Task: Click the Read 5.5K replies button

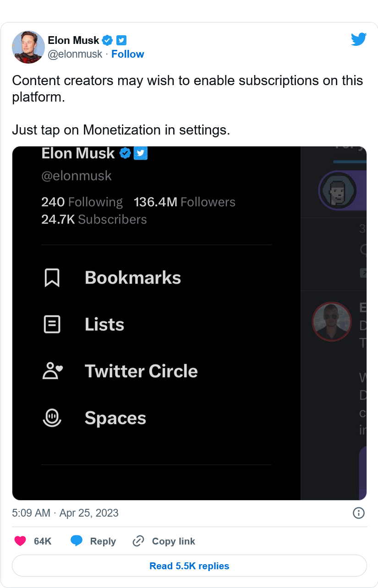Action: (189, 566)
